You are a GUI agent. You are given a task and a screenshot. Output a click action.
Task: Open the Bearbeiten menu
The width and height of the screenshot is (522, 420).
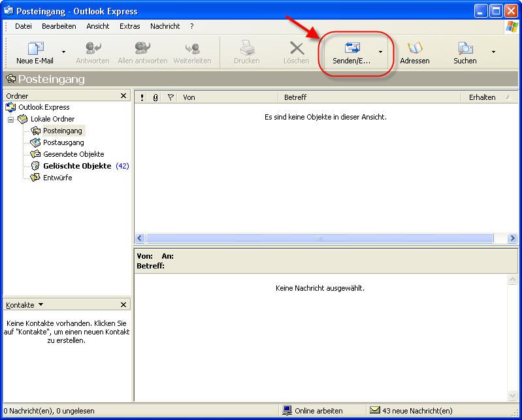pos(59,26)
